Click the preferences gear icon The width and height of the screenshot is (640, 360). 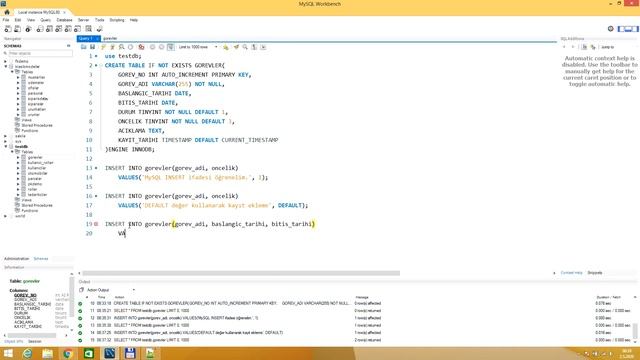point(611,29)
